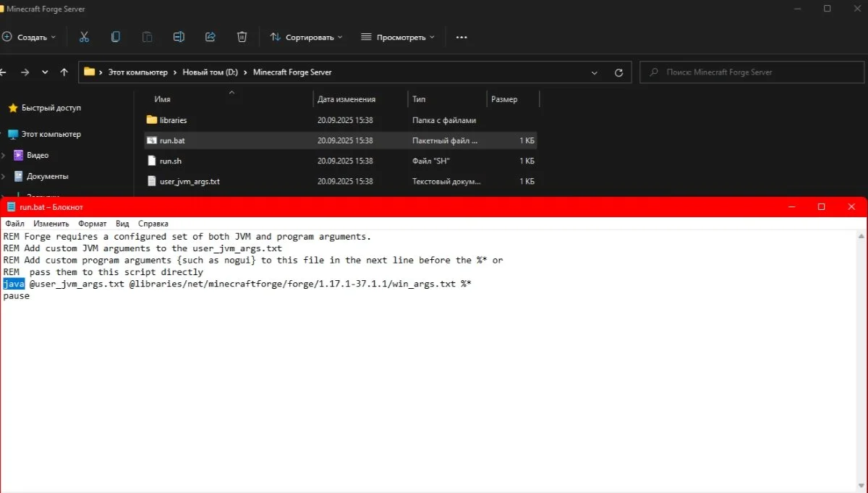Open recent locations chevron next to forward arrow

pyautogui.click(x=45, y=72)
